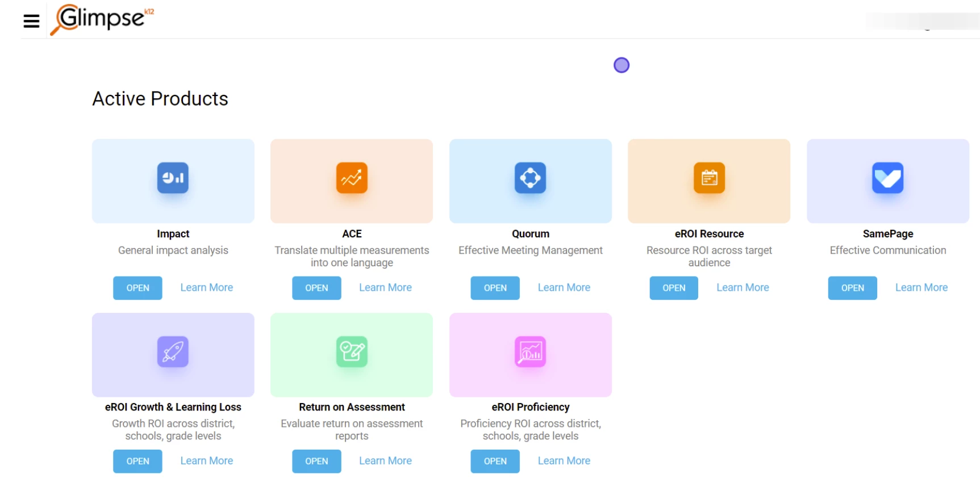Learn more about eROI Proficiency
The width and height of the screenshot is (980, 486).
point(564,460)
